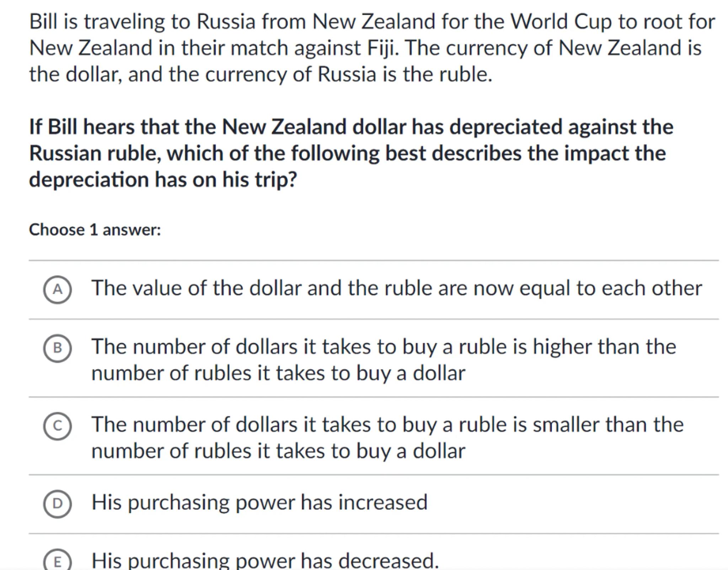Image resolution: width=728 pixels, height=570 pixels.
Task: Select radio button B
Action: [x=57, y=348]
